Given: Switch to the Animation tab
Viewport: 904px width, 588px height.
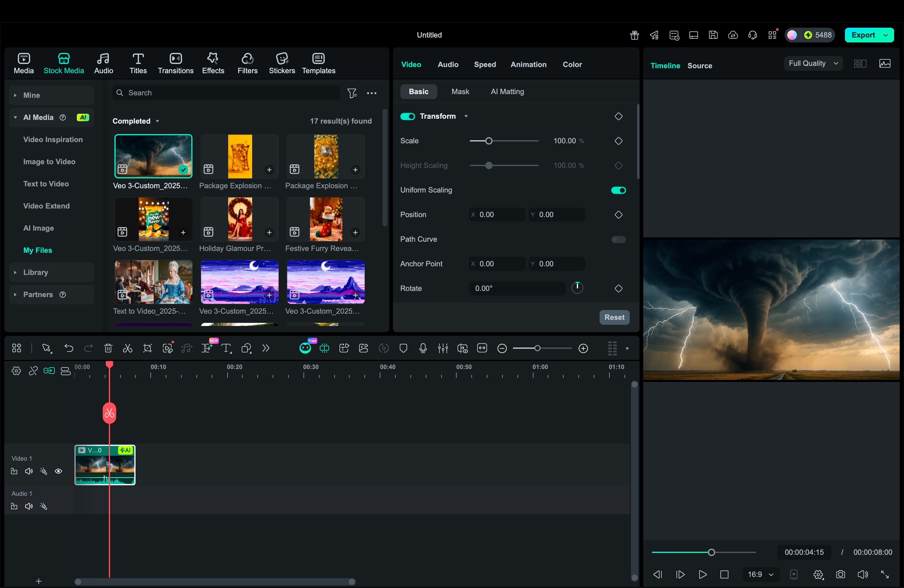Looking at the screenshot, I should (x=528, y=65).
